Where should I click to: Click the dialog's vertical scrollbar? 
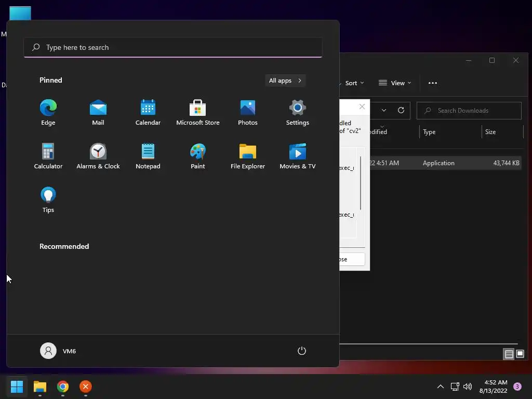pos(361,183)
